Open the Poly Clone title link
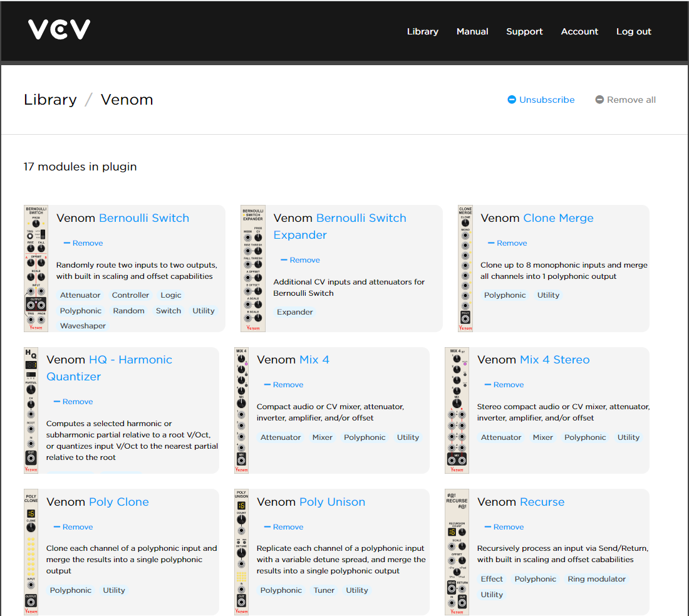 coord(118,502)
